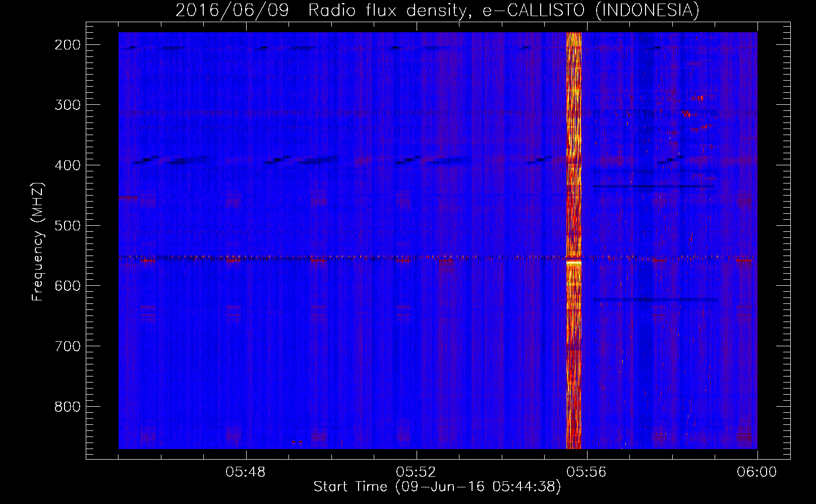Select the 600 frequency tick label
Screen dimensions: 816x504
coord(68,286)
